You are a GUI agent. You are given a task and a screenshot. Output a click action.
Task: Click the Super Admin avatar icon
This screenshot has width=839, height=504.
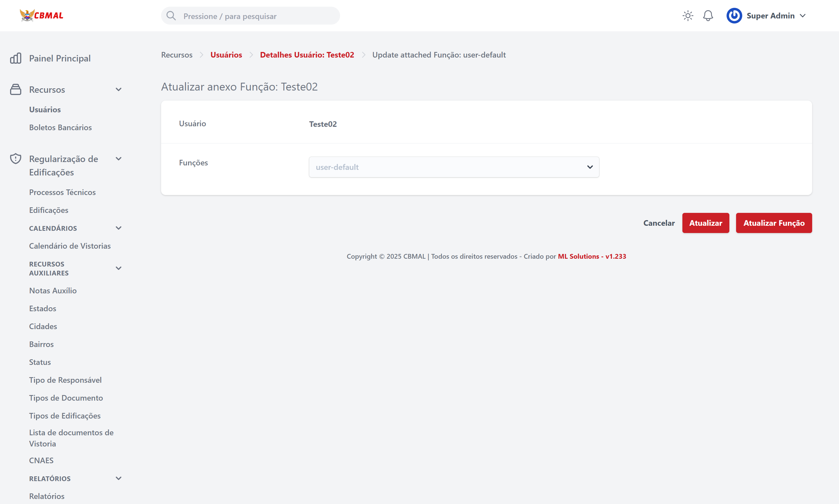[x=734, y=16]
